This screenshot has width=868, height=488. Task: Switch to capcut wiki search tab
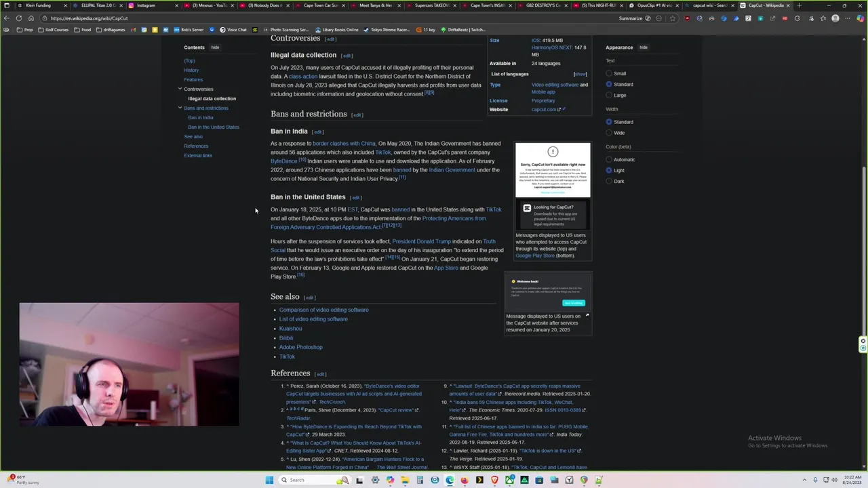point(709,5)
